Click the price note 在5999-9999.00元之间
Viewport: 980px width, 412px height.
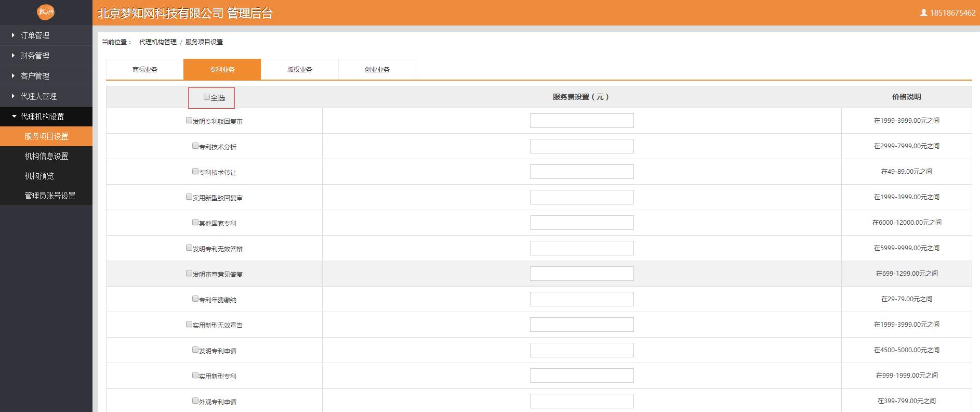[x=907, y=248]
